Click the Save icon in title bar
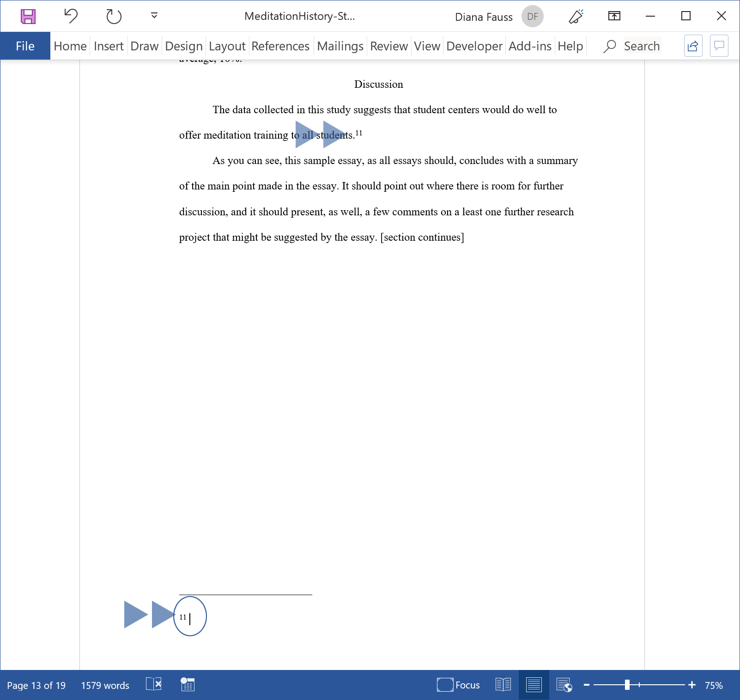Image resolution: width=740 pixels, height=700 pixels. [28, 17]
